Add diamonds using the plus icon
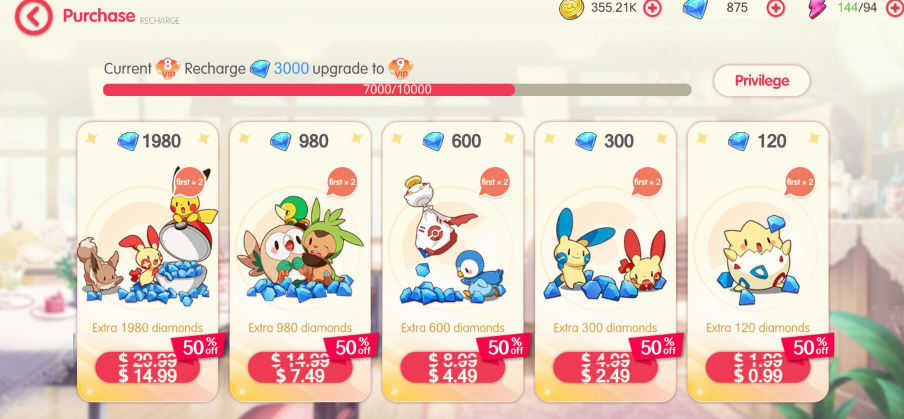 click(775, 8)
